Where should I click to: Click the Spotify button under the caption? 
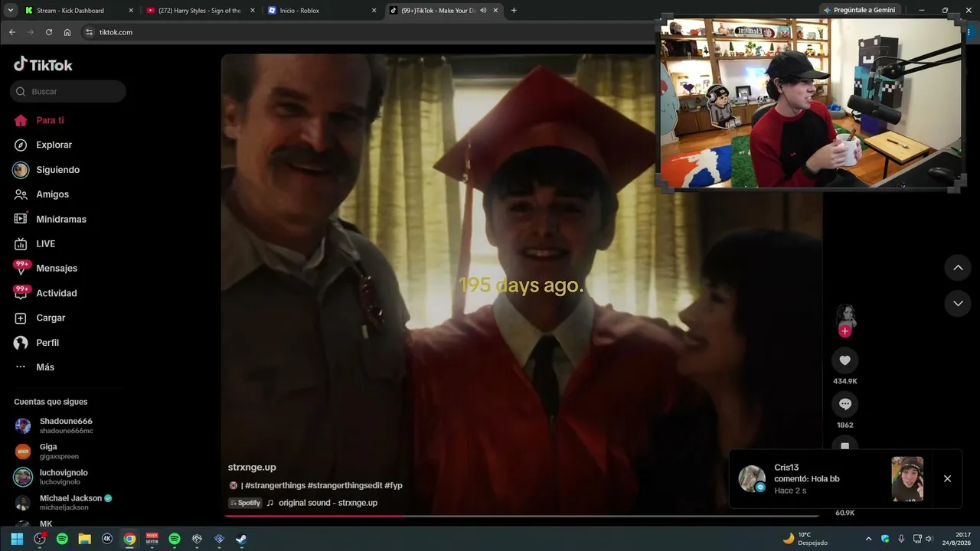pyautogui.click(x=245, y=503)
